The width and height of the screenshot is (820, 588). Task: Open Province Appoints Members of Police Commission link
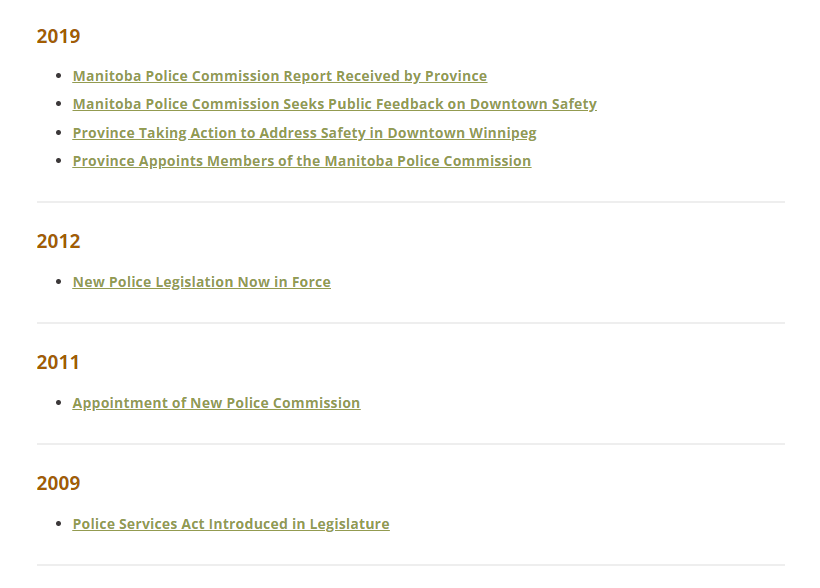302,161
